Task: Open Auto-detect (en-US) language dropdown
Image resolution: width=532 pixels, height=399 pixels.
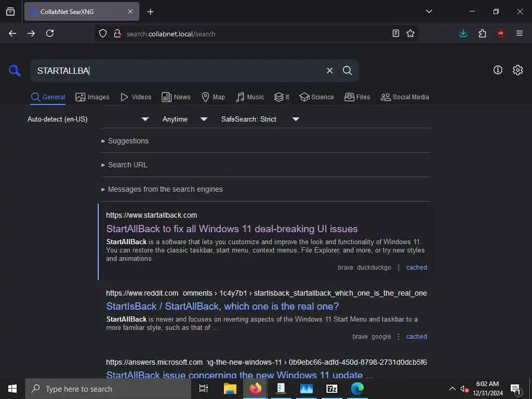Action: coord(88,119)
